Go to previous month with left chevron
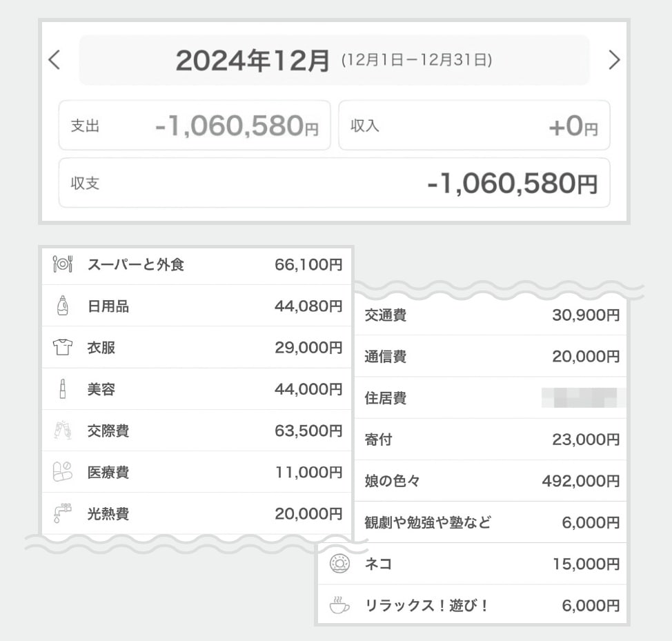Viewport: 672px width, 641px height. click(x=55, y=61)
